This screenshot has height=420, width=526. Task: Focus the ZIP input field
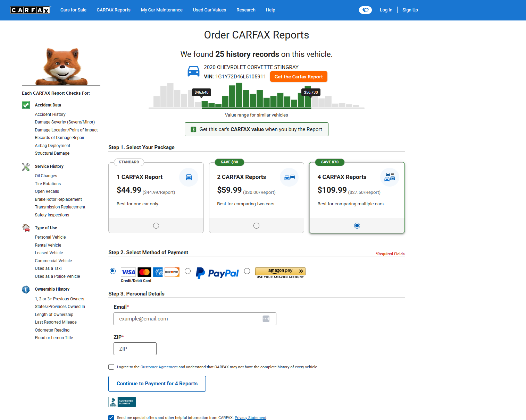tap(135, 349)
